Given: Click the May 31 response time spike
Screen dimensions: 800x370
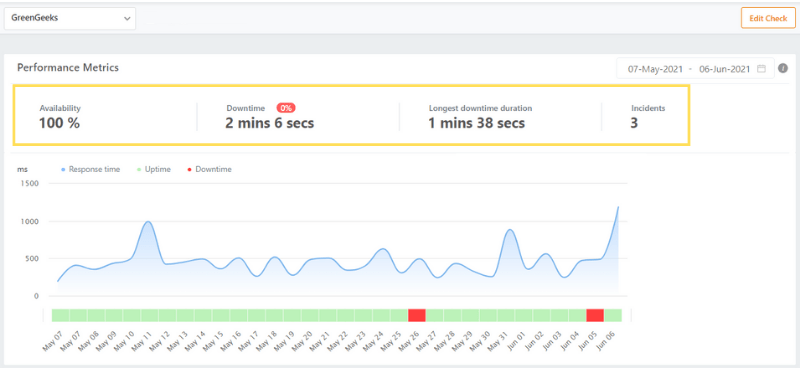Looking at the screenshot, I should pyautogui.click(x=509, y=230).
